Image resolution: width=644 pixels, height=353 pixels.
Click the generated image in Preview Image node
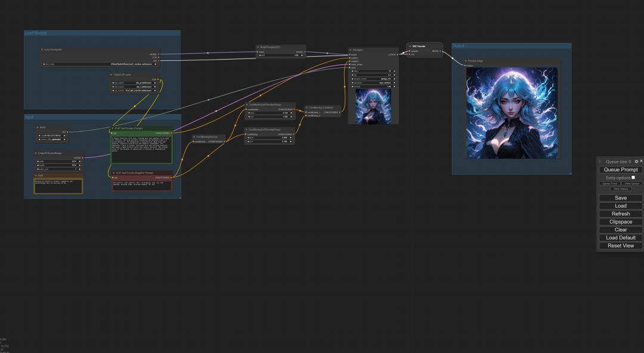512,113
